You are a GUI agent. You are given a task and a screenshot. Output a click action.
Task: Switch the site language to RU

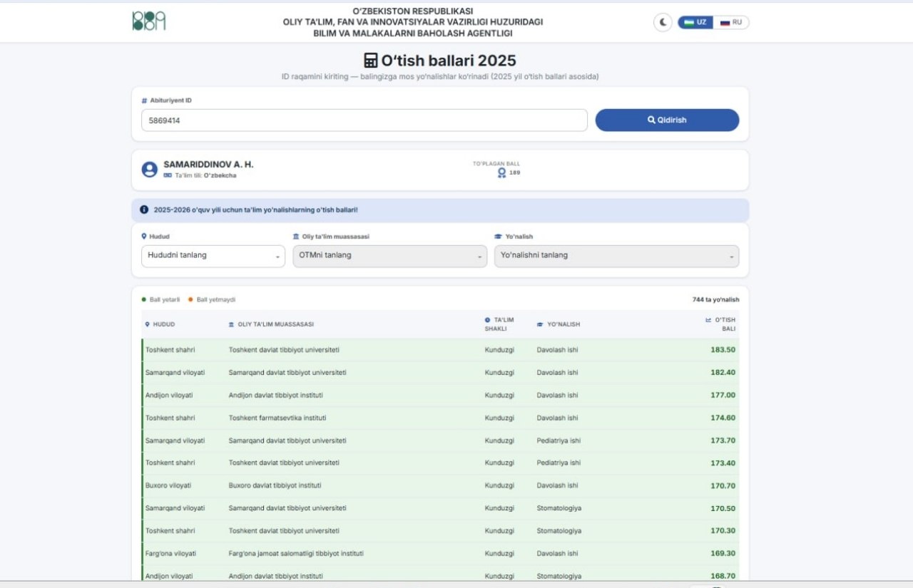tap(731, 22)
